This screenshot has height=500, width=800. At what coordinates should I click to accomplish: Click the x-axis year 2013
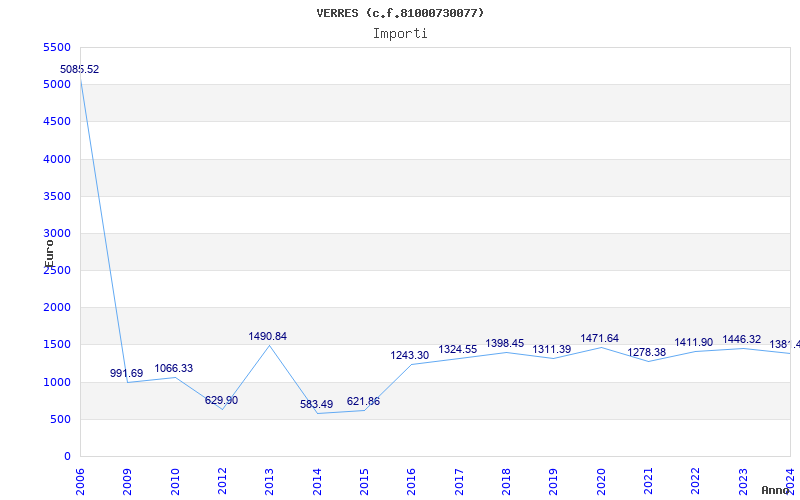(269, 482)
